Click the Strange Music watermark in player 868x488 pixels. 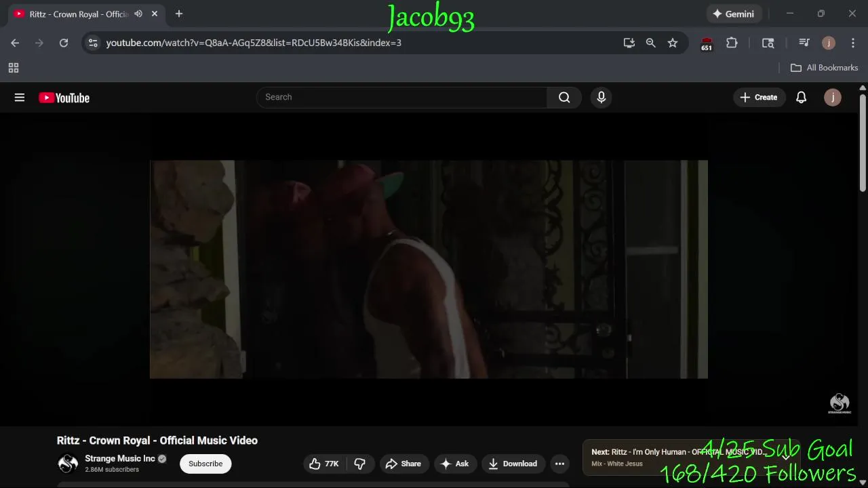point(840,403)
